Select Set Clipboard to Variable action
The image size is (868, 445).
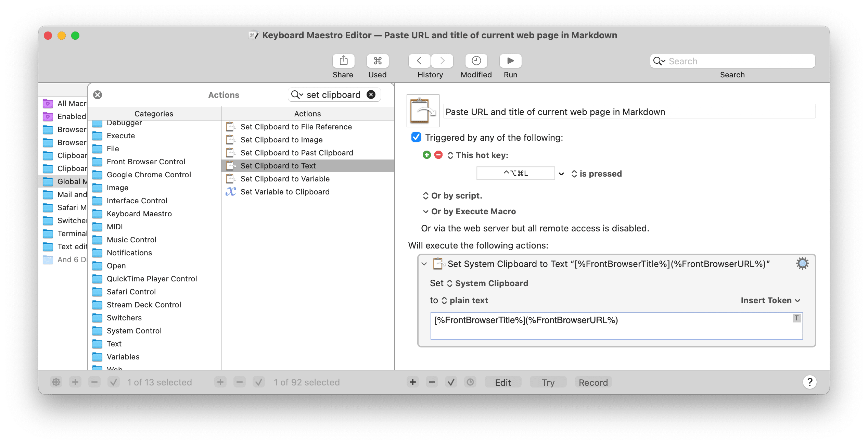click(308, 179)
